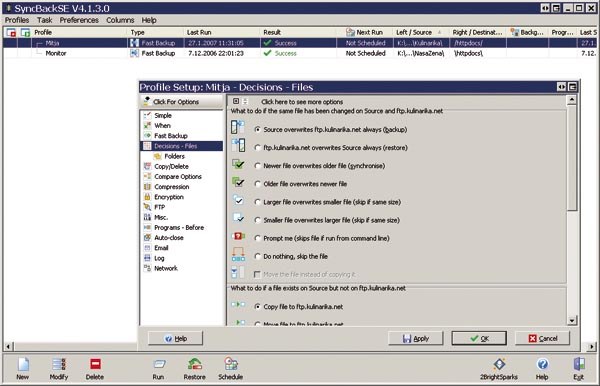Open the Email settings page
600x386 pixels.
pyautogui.click(x=161, y=248)
